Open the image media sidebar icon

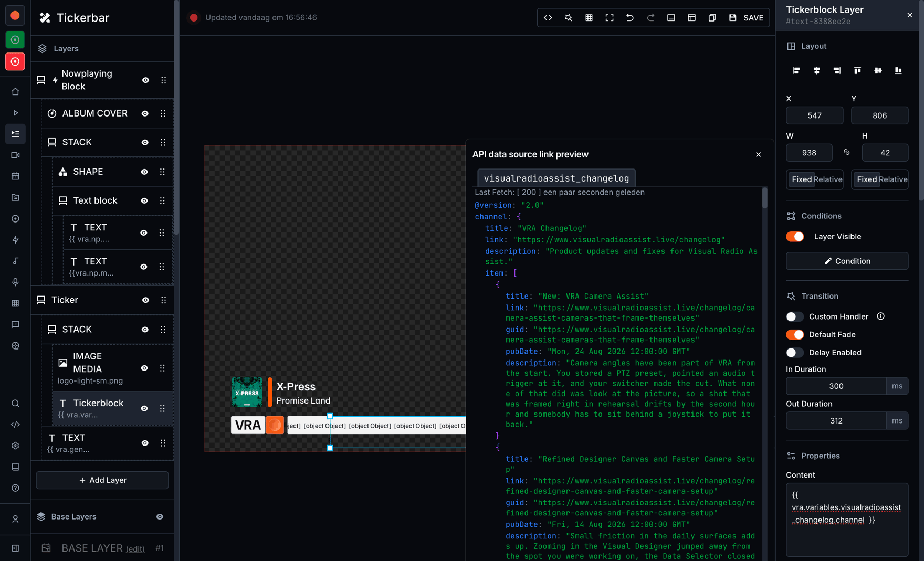(x=15, y=197)
